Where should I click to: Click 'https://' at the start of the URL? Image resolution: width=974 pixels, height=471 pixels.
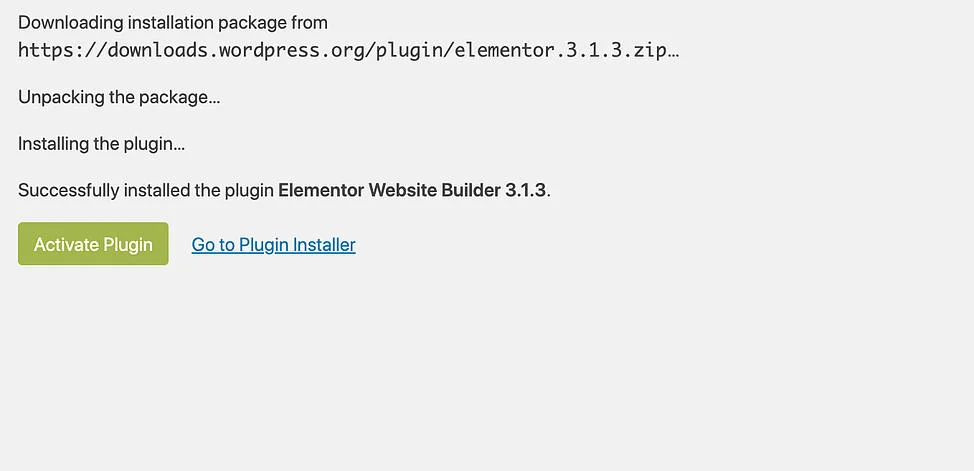(x=63, y=50)
